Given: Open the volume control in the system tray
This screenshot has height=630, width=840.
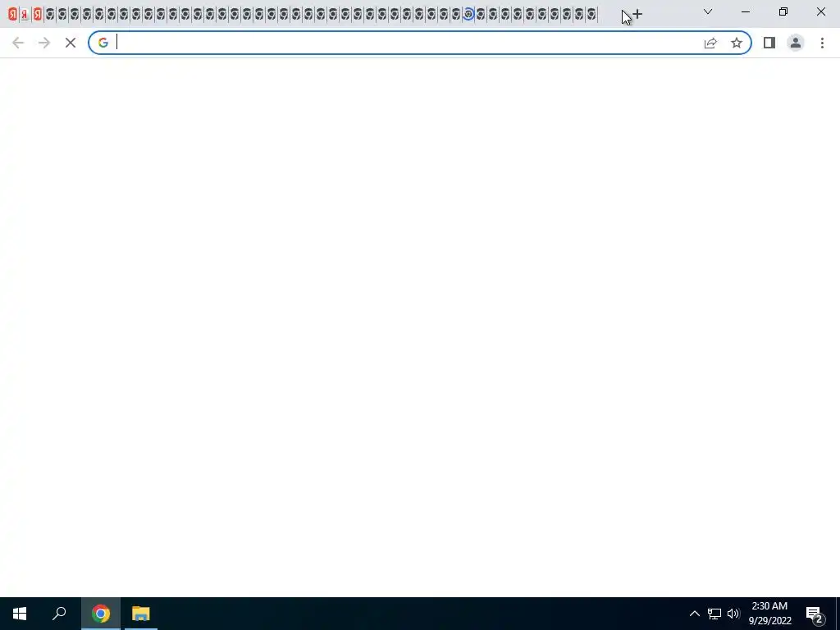Looking at the screenshot, I should pos(733,614).
